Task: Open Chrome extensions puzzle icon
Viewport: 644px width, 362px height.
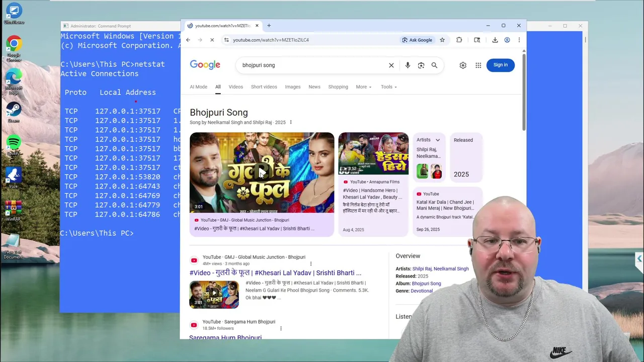Action: click(459, 40)
